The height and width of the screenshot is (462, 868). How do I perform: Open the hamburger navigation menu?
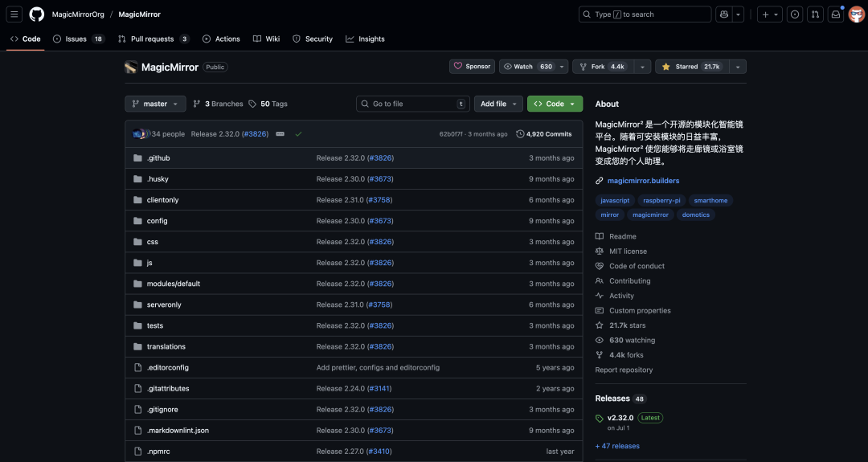click(14, 14)
